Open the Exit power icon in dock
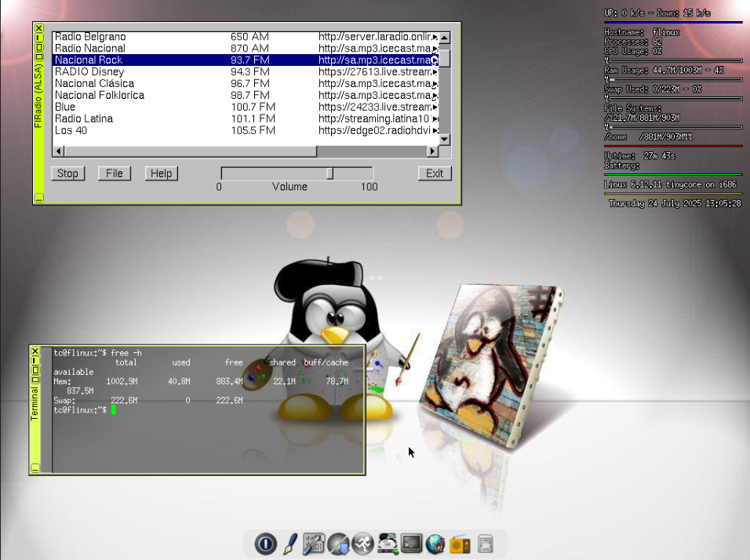Viewport: 750px width, 560px height. (x=266, y=544)
